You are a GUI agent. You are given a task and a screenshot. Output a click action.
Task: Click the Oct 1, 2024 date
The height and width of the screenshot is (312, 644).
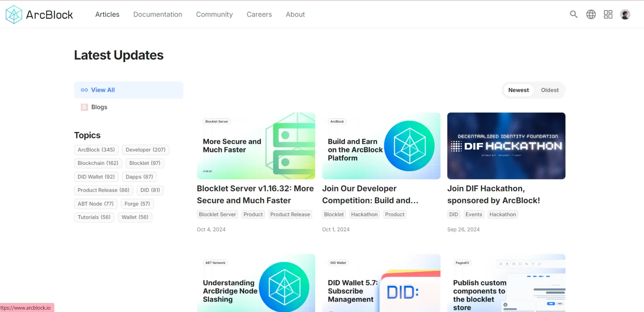tap(336, 230)
